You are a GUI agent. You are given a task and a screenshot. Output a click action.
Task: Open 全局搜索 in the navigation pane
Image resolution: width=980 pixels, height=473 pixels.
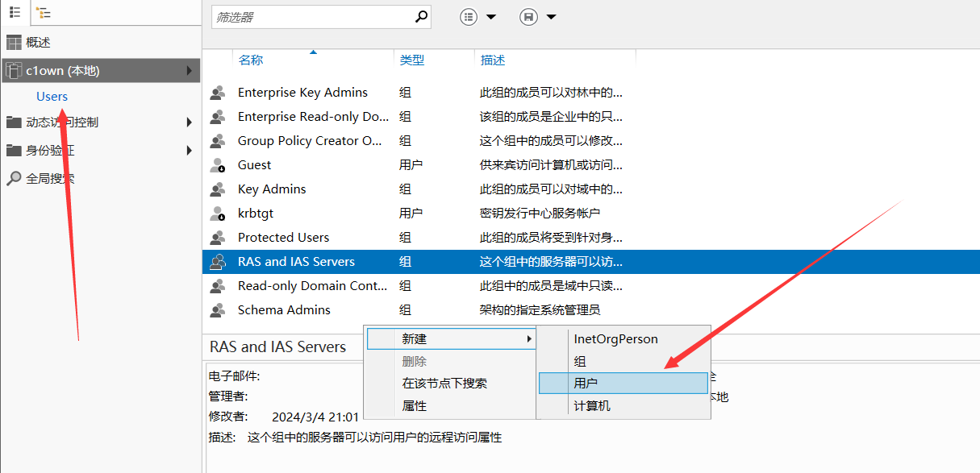coord(50,178)
